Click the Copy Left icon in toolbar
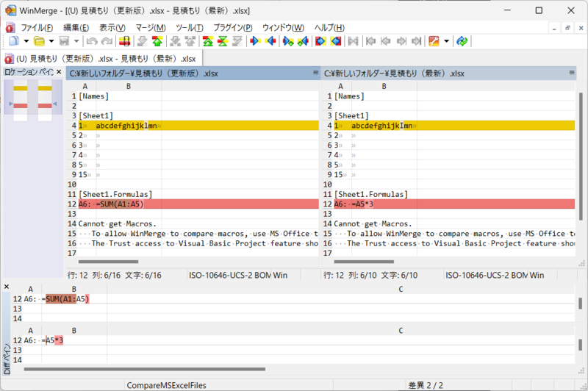Image resolution: width=588 pixels, height=391 pixels. click(270, 41)
